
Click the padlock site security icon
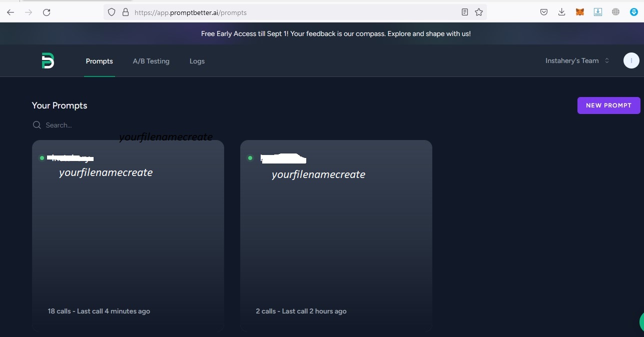pyautogui.click(x=126, y=12)
